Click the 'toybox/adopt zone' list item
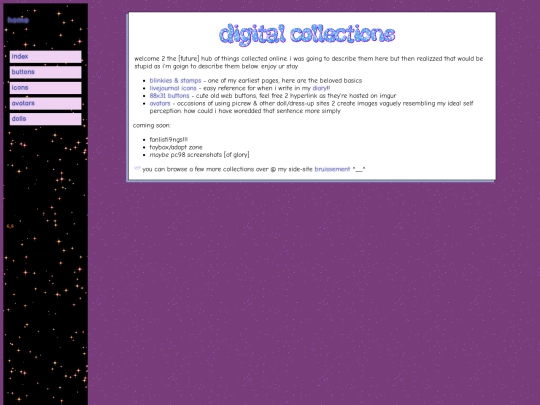 176,147
